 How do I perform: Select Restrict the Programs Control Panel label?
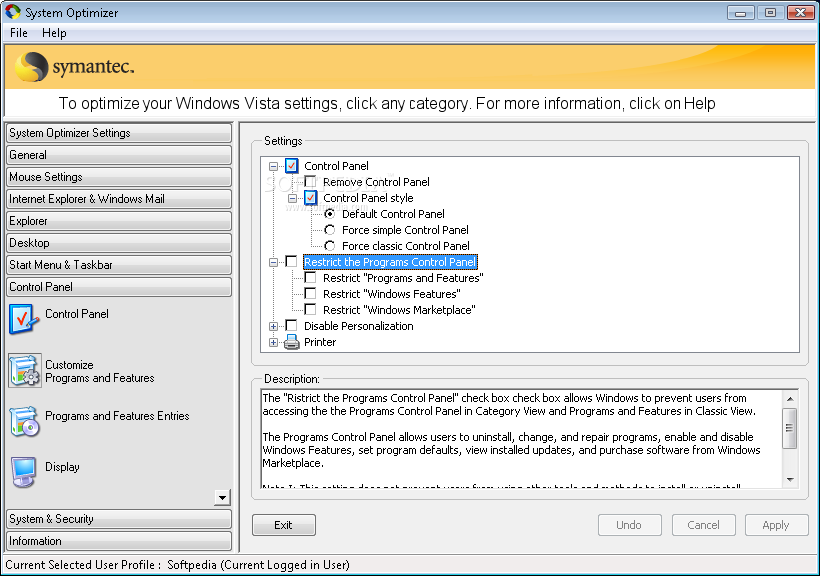390,262
